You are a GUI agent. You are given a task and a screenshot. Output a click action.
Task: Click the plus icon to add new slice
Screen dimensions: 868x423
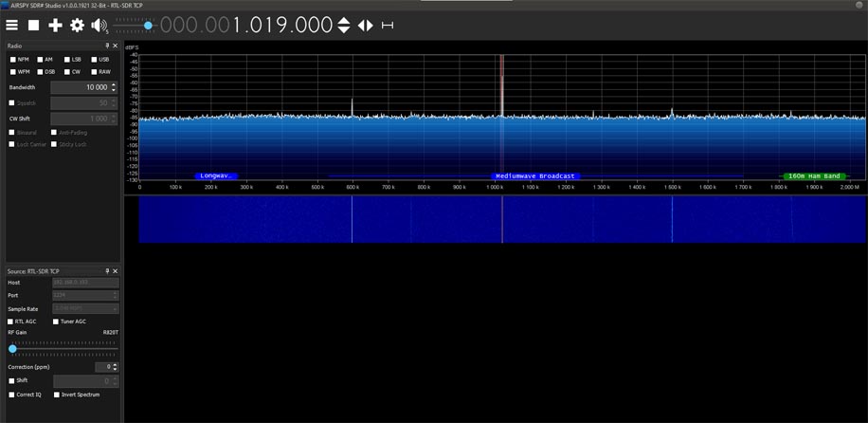point(55,26)
